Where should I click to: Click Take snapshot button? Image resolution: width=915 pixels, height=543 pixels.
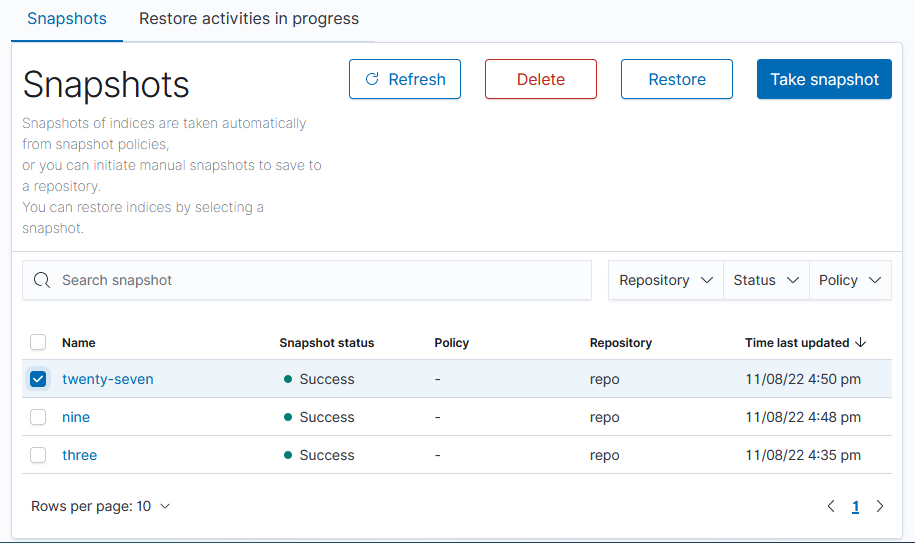pos(824,80)
